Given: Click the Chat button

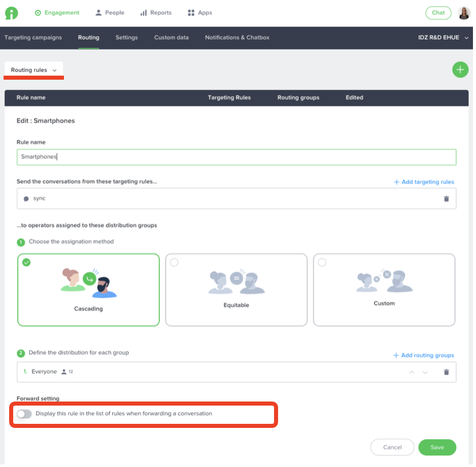Looking at the screenshot, I should click(438, 13).
